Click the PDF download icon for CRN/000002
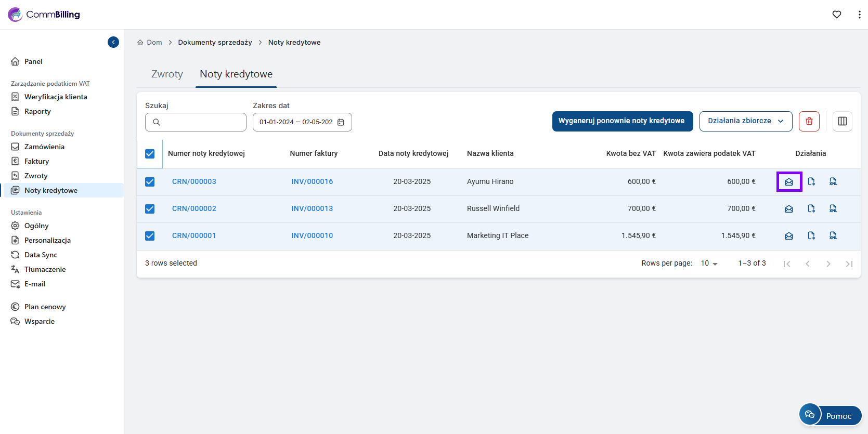 (811, 208)
